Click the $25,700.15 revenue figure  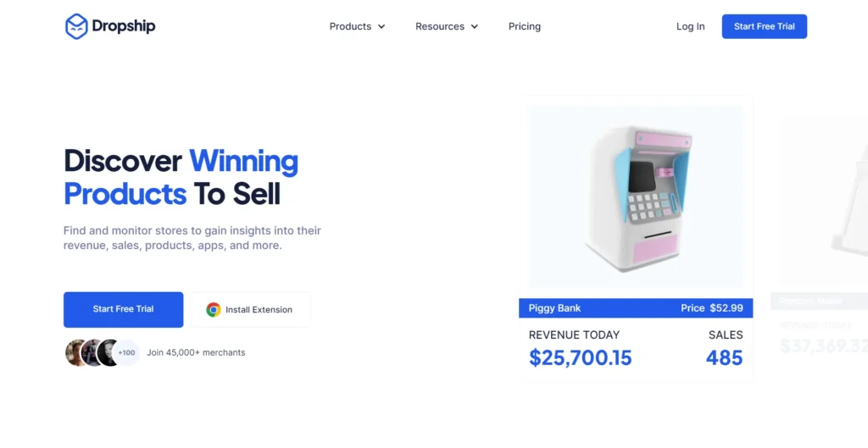[x=581, y=358]
